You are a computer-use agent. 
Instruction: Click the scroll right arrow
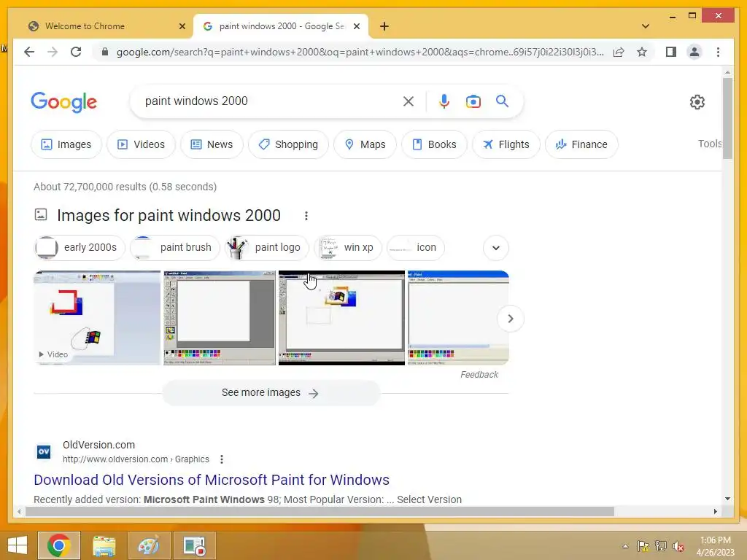pos(715,511)
